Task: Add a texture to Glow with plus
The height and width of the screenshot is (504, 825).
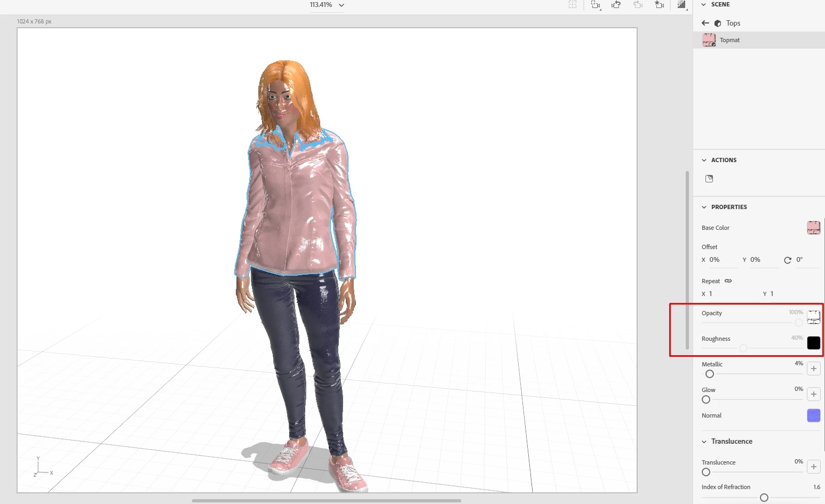Action: pyautogui.click(x=813, y=394)
